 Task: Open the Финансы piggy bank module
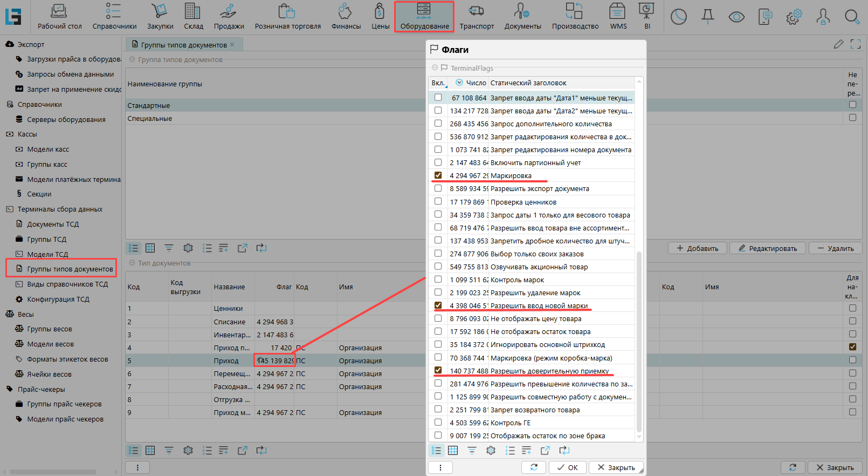coord(346,17)
